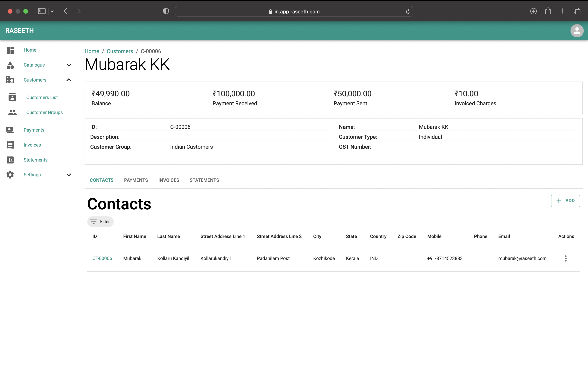Click the Mobile column header
This screenshot has width=588, height=369.
coord(434,236)
